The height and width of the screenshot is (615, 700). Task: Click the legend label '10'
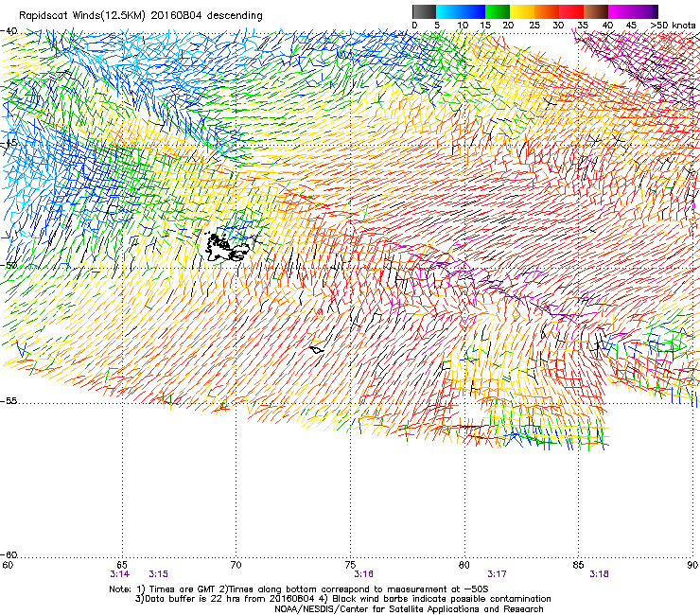[463, 25]
